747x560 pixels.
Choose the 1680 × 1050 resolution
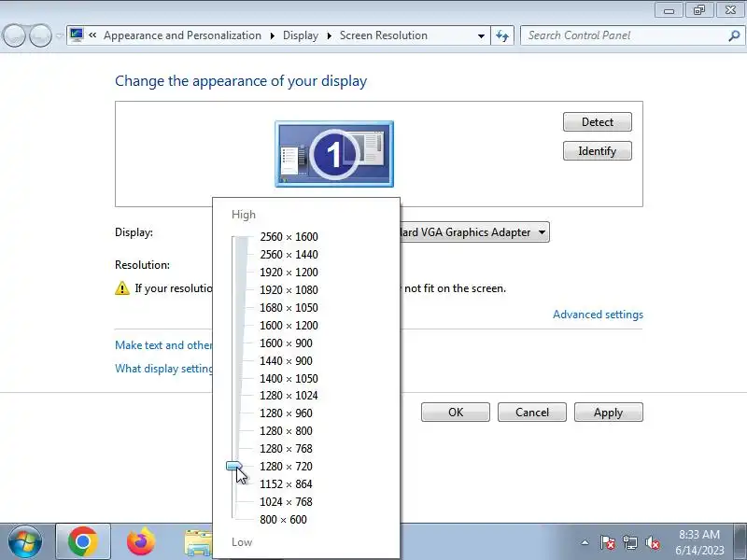289,308
